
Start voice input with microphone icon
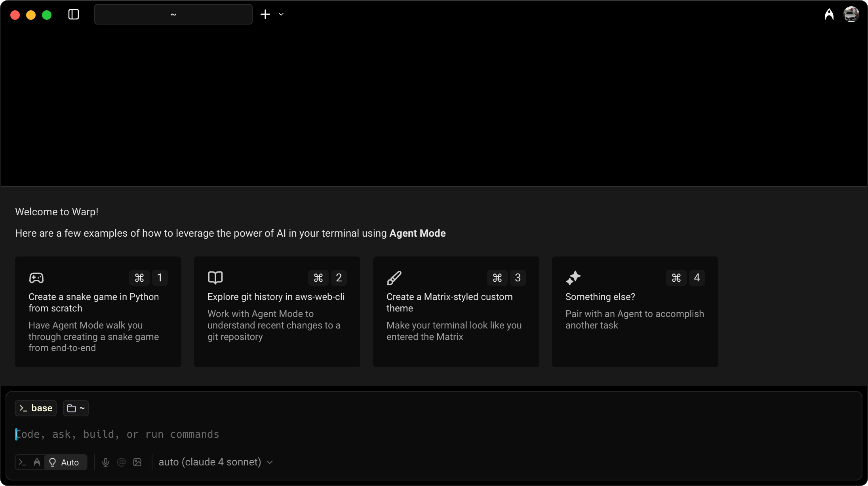pyautogui.click(x=105, y=462)
